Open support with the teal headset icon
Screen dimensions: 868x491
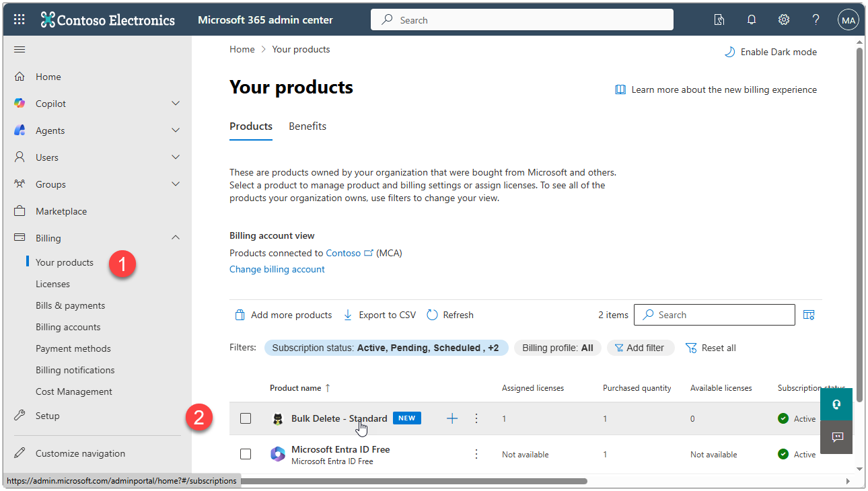[836, 404]
